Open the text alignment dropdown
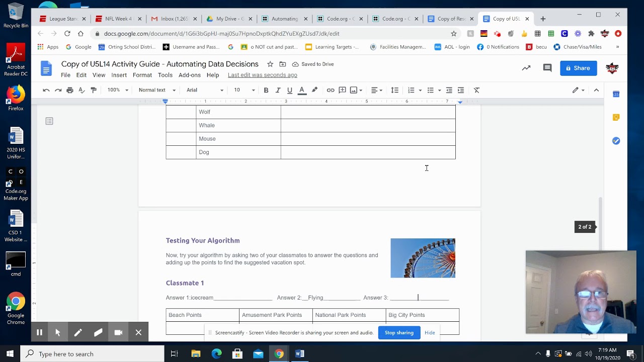Image resolution: width=644 pixels, height=362 pixels. pyautogui.click(x=377, y=90)
